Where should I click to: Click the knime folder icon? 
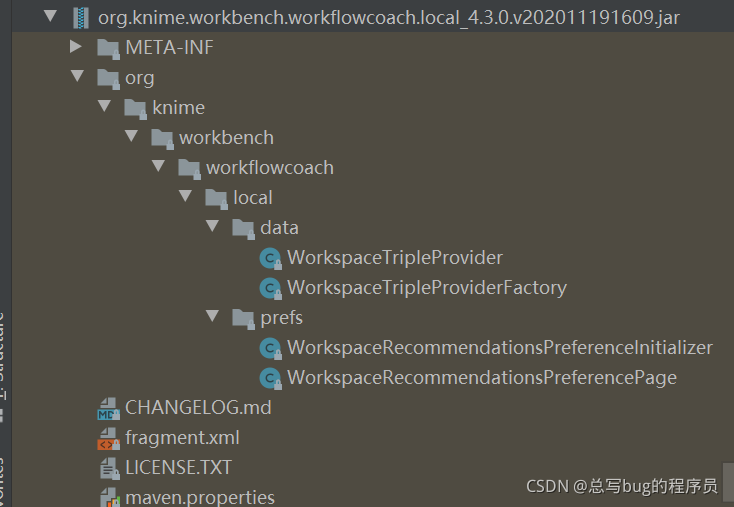coord(135,109)
